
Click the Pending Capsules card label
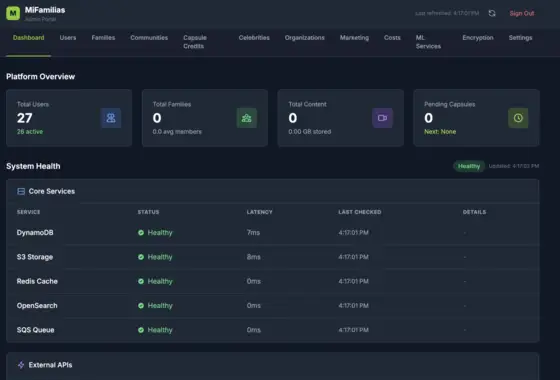coord(450,104)
